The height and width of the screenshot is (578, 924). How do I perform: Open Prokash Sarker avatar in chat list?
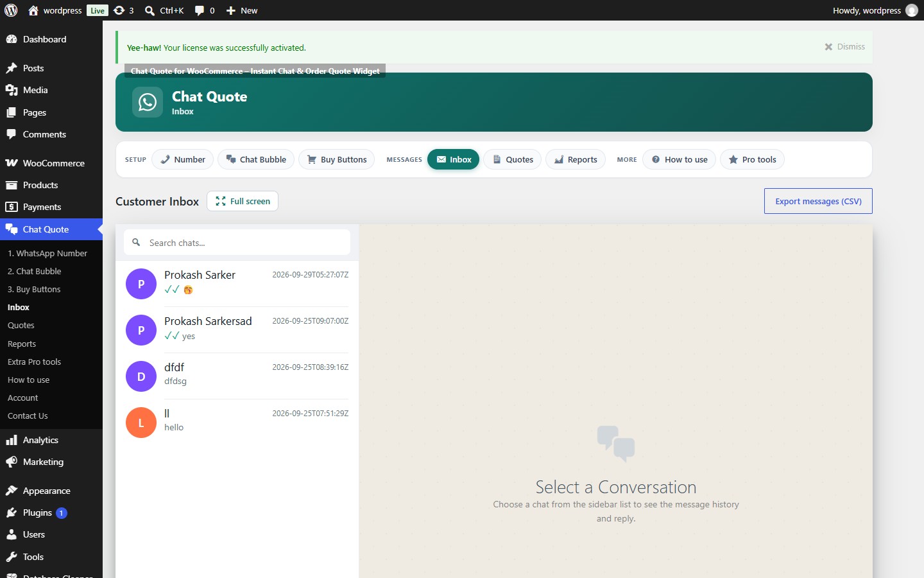click(x=141, y=284)
